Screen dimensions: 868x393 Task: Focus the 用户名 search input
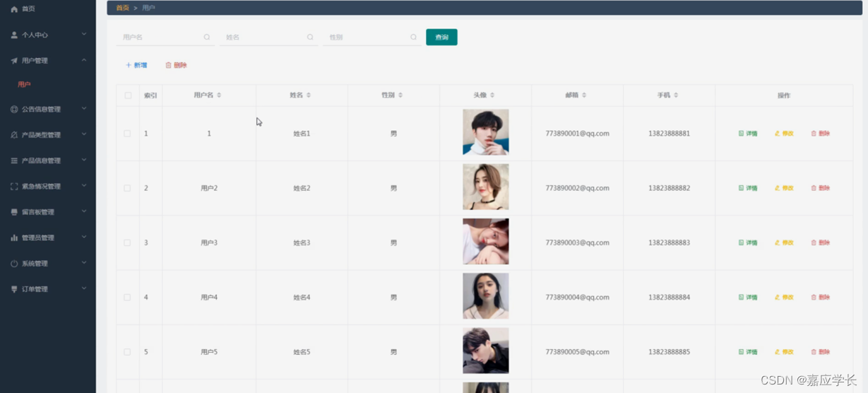pos(165,37)
